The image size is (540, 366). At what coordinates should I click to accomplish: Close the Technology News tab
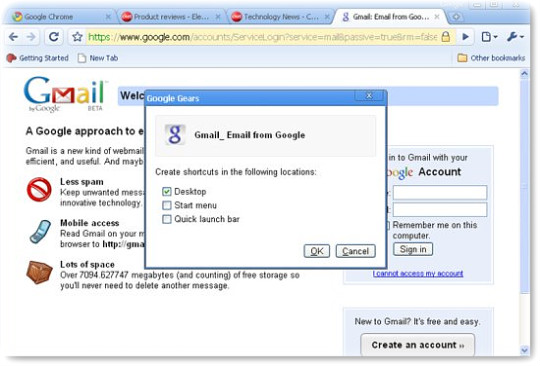tap(327, 17)
